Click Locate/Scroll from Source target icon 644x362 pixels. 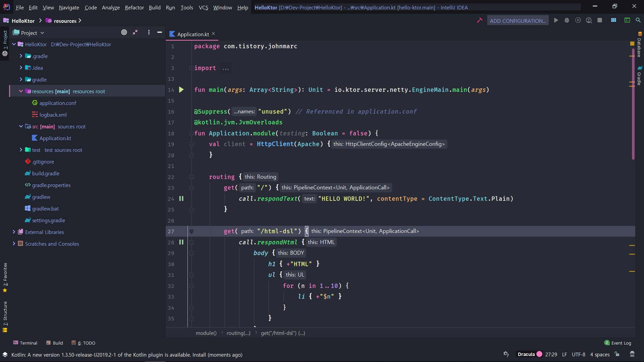tap(124, 33)
